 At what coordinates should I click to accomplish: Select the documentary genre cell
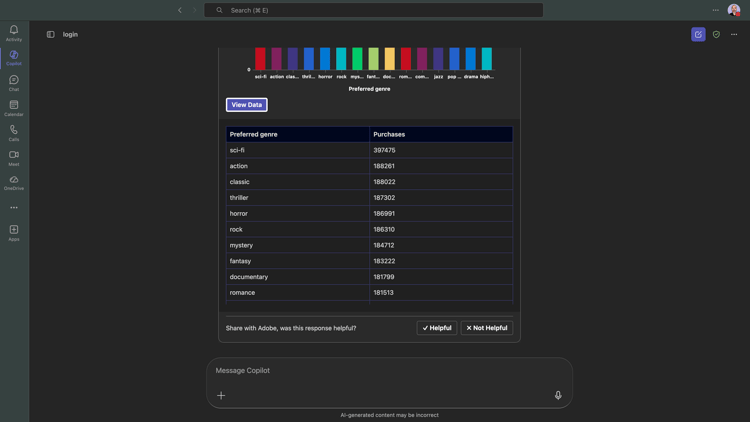point(298,277)
